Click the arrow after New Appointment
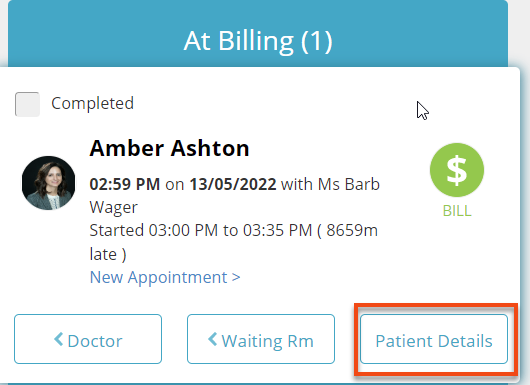The height and width of the screenshot is (385, 530). [236, 278]
